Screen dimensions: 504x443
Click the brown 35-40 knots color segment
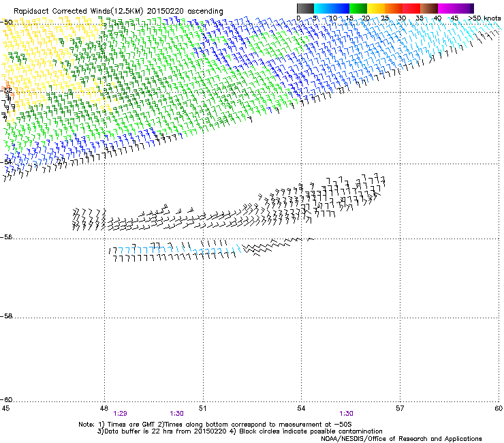tap(429, 8)
